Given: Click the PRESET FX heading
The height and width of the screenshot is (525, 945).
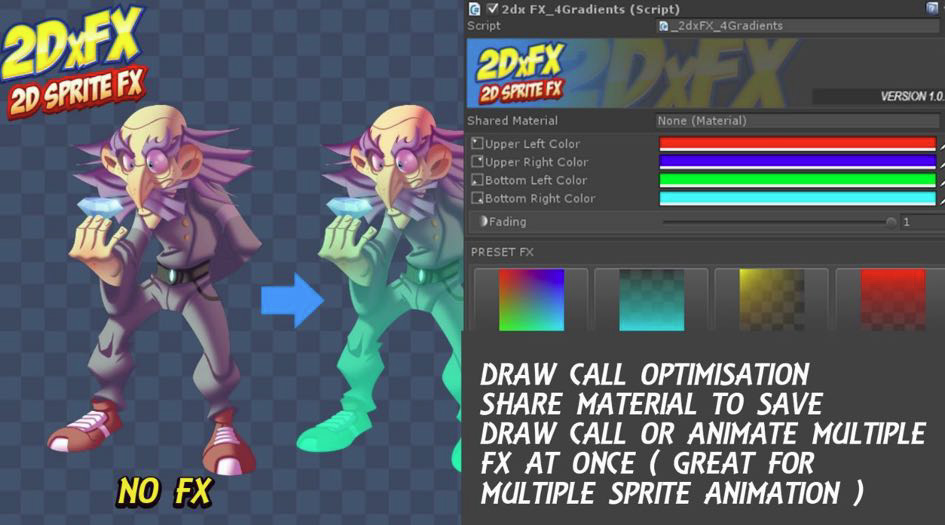Looking at the screenshot, I should [x=502, y=252].
